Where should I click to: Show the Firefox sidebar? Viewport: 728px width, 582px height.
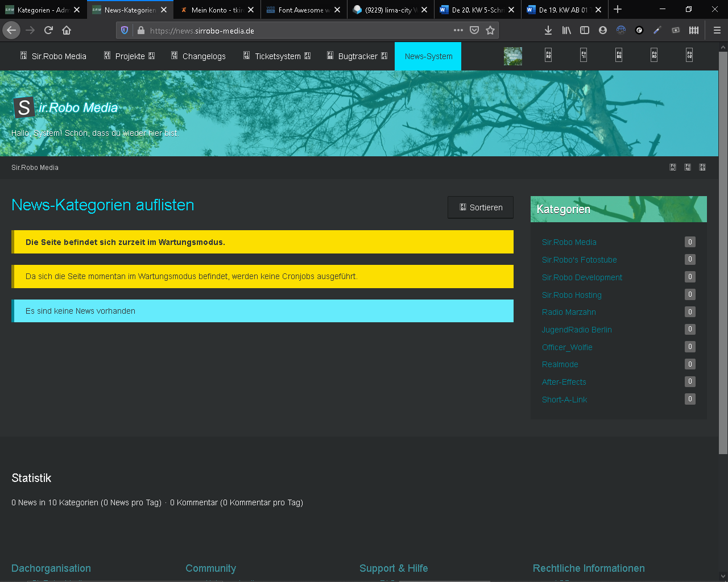click(x=584, y=30)
